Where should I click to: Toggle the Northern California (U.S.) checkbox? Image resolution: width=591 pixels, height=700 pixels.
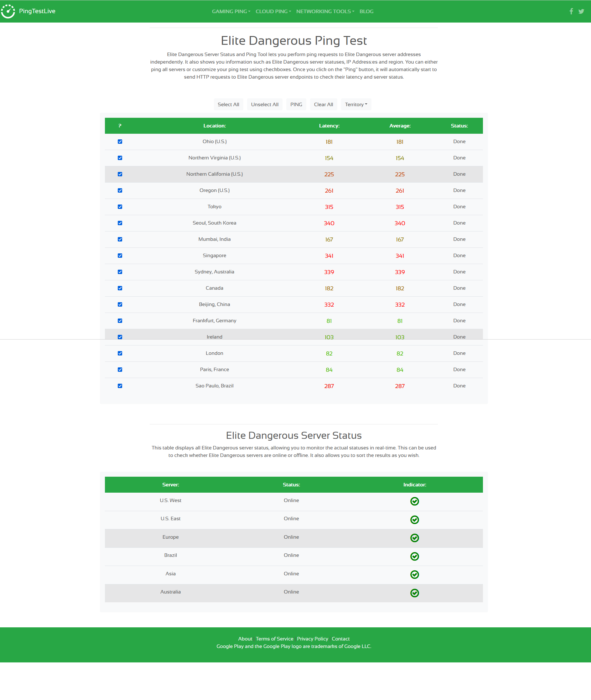[120, 174]
